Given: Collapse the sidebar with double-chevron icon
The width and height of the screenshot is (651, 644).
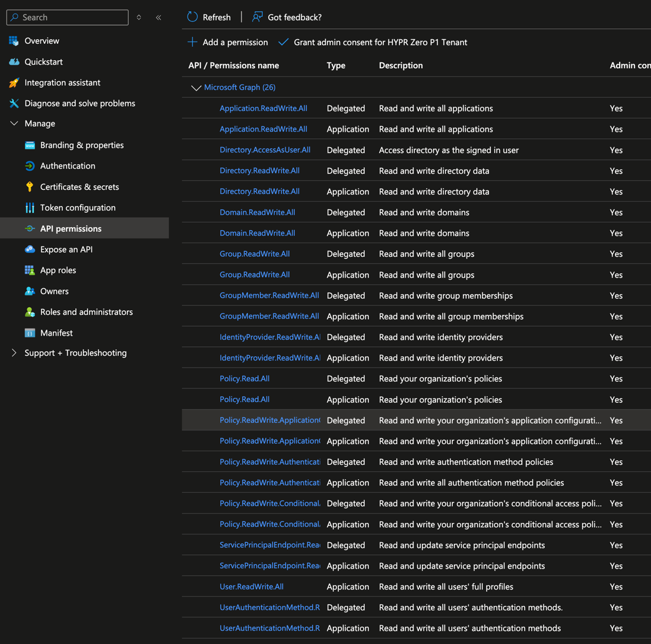Looking at the screenshot, I should [x=158, y=17].
